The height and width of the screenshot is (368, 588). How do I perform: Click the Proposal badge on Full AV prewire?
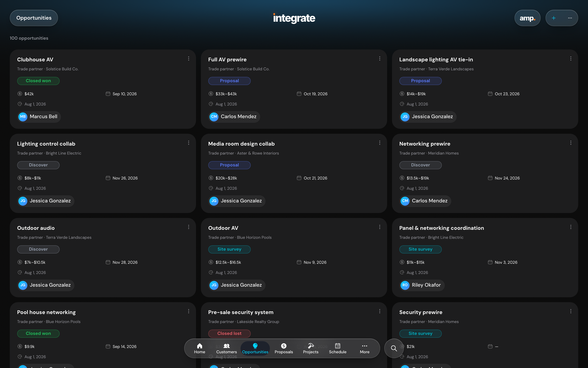pyautogui.click(x=229, y=81)
